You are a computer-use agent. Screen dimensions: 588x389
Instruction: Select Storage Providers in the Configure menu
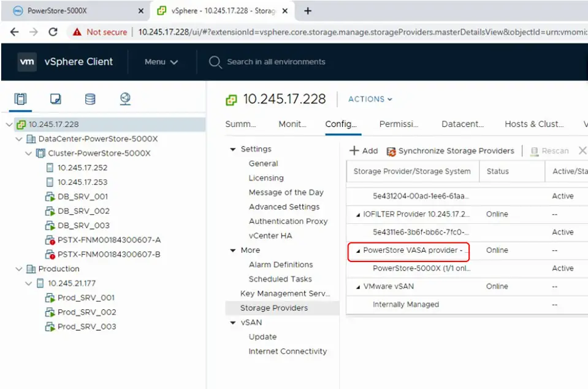pyautogui.click(x=282, y=308)
